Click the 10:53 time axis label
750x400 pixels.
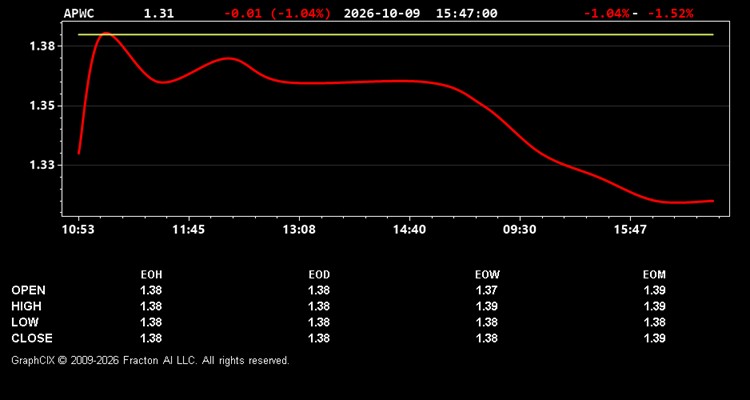click(x=78, y=230)
